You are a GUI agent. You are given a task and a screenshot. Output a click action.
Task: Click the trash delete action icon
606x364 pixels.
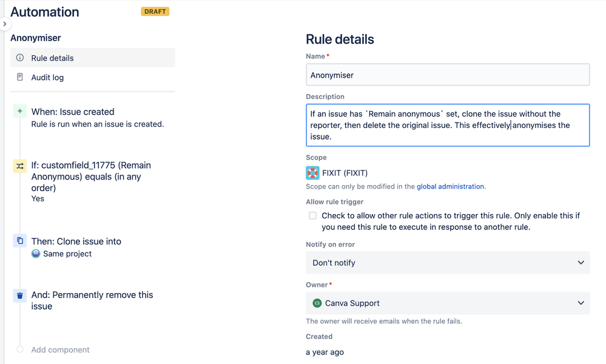coord(20,295)
